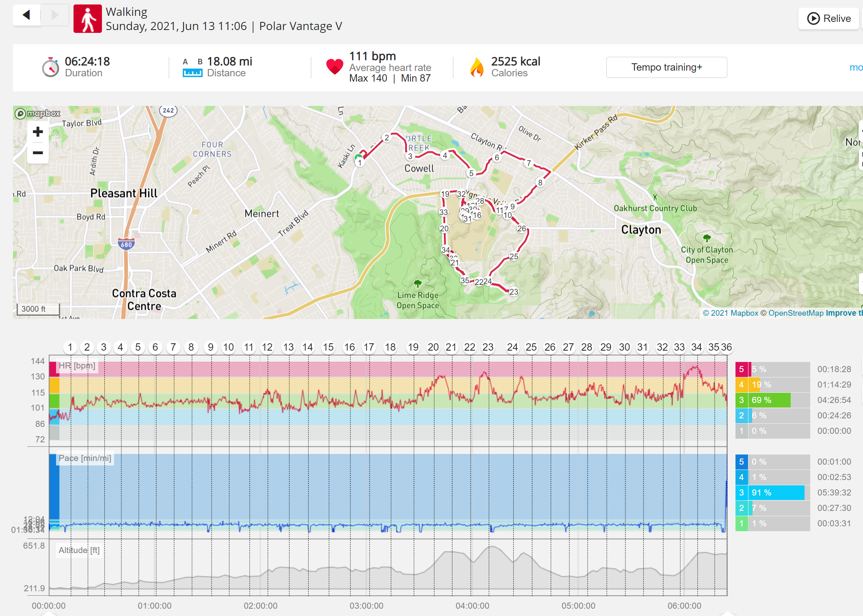
Task: Click the heart rate heart icon
Action: click(335, 67)
